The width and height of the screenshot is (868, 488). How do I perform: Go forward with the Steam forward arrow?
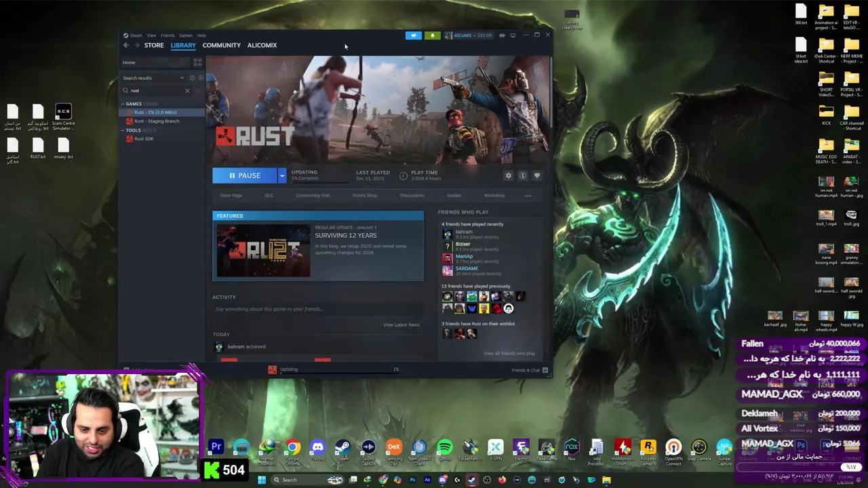coord(136,45)
